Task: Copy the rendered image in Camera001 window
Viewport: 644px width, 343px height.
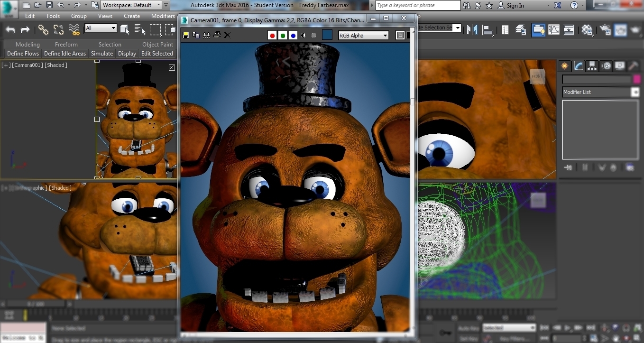Action: coord(196,35)
